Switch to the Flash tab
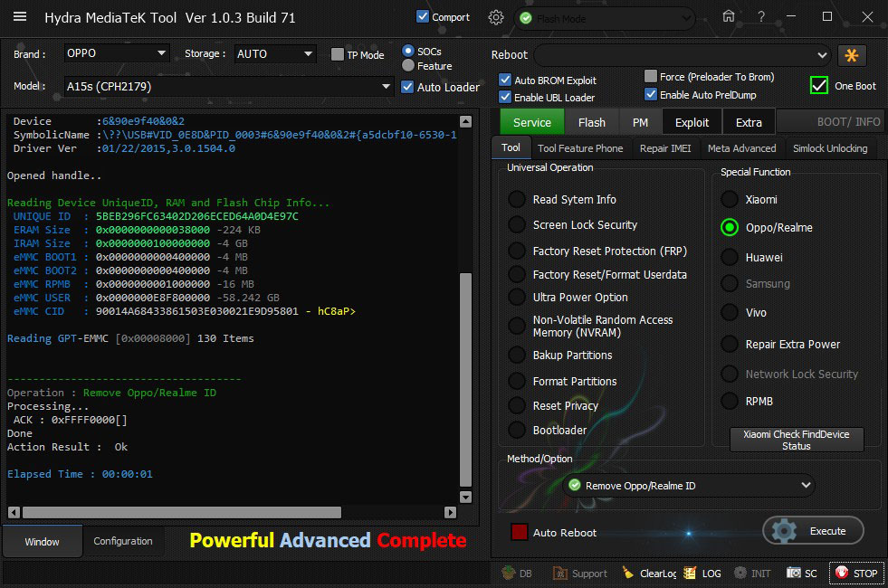The height and width of the screenshot is (588, 888). tap(592, 122)
